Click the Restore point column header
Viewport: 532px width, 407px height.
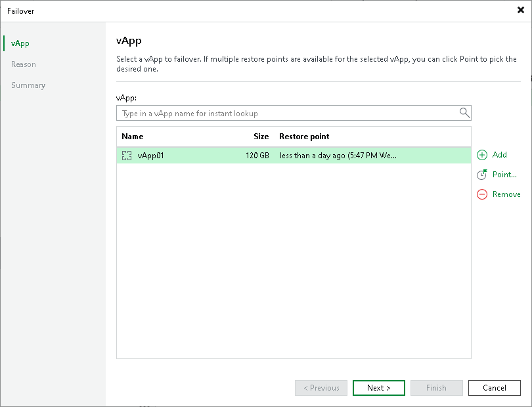tap(304, 137)
